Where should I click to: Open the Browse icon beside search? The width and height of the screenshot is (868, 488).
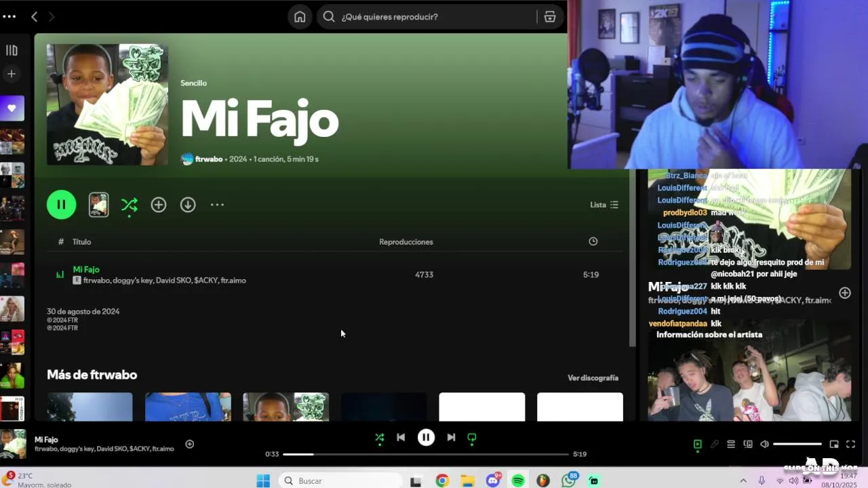click(550, 16)
